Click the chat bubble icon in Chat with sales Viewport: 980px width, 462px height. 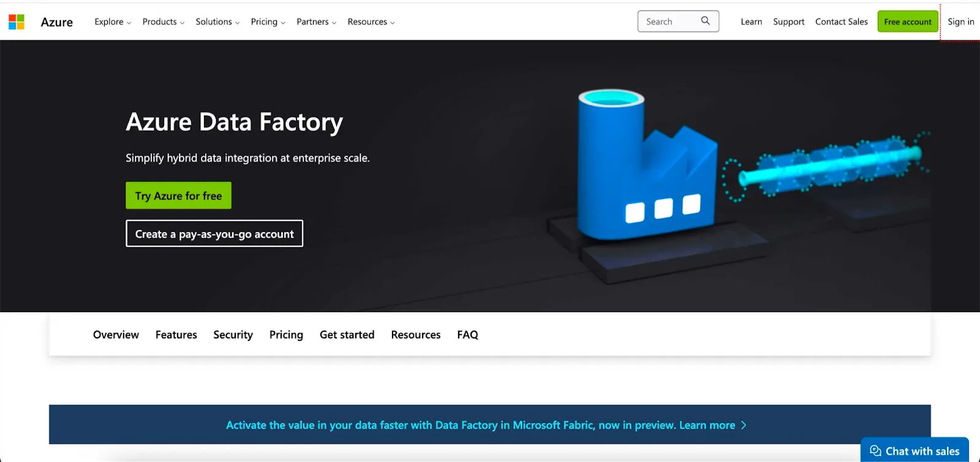(875, 451)
